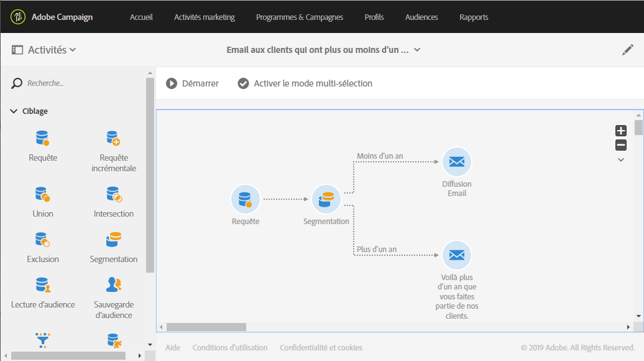
Task: Select the Intersection activity icon
Action: point(113,194)
